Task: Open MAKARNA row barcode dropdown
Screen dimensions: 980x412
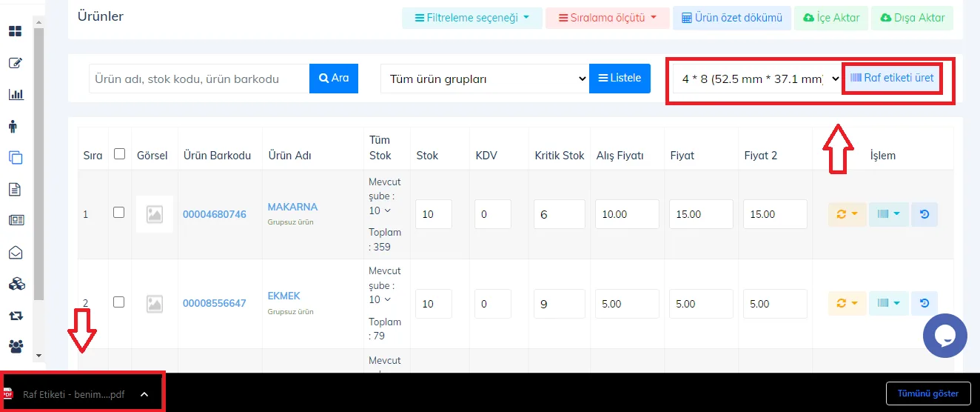Action: [x=888, y=214]
